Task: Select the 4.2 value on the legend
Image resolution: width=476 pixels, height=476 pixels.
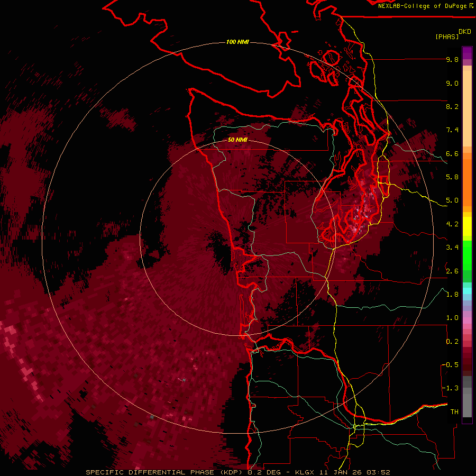Action: (452, 224)
